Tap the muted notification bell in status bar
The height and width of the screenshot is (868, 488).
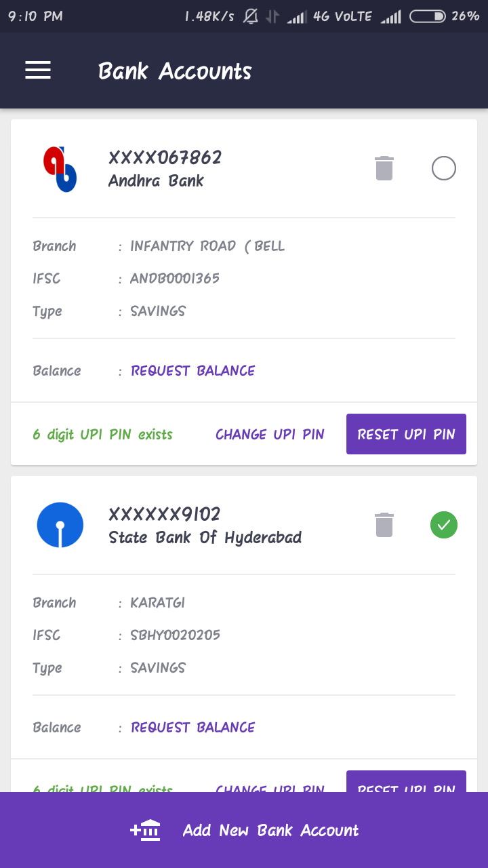tap(251, 16)
